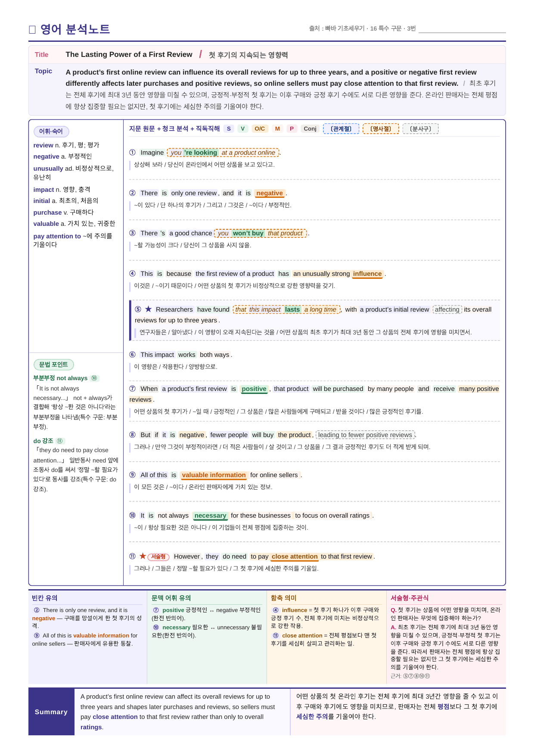This screenshot has height=756, width=534.
Task: Select the circled ⑪ marker beside do 강조
Action: tap(60, 441)
